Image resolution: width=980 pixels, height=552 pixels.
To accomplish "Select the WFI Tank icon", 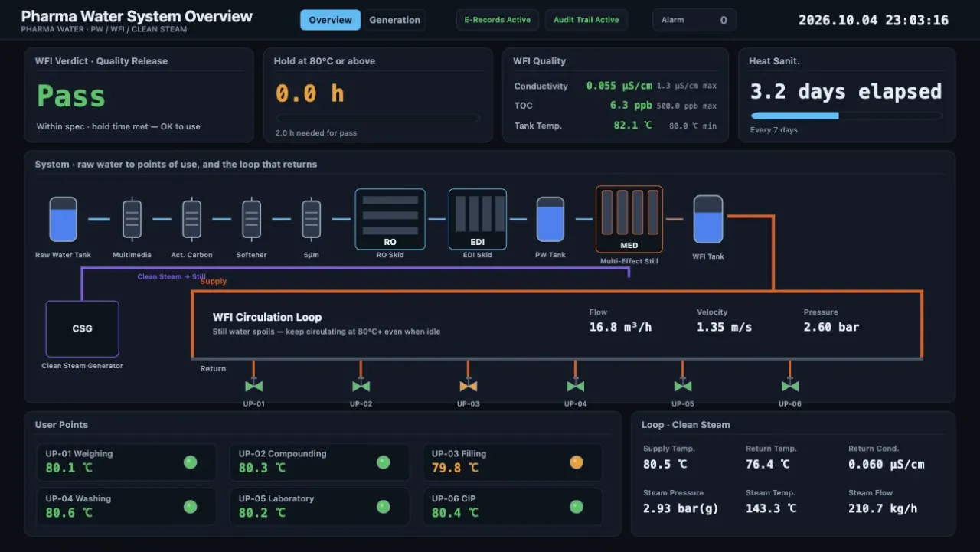I will 708,219.
